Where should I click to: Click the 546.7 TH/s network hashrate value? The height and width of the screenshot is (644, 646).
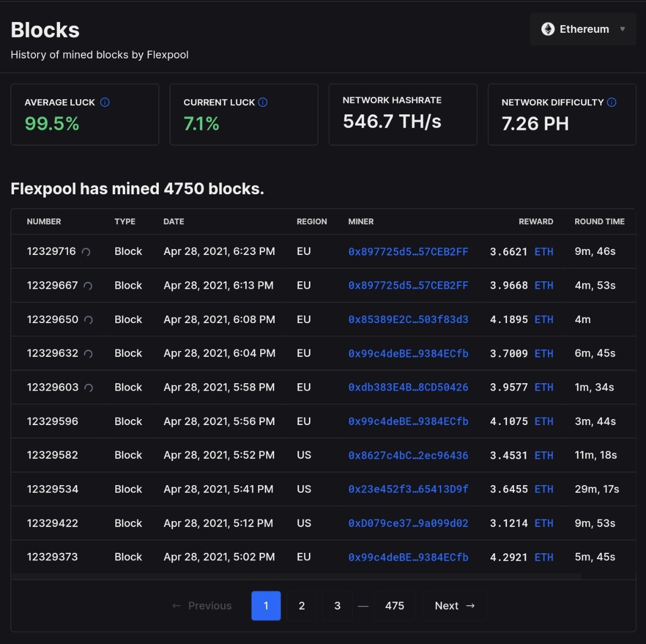click(x=392, y=122)
